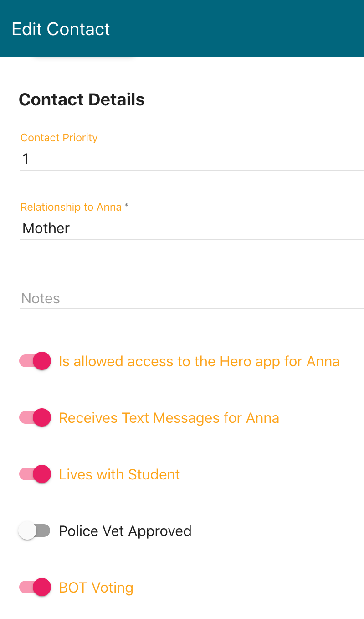The image size is (364, 619).
Task: Disable the Receives Text Messages switch
Action: (x=35, y=418)
